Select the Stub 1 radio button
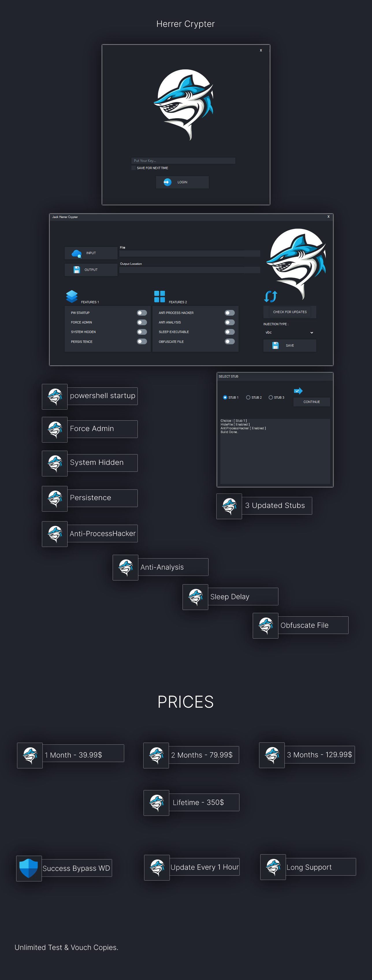Screen dimensions: 372x980 click(x=225, y=397)
